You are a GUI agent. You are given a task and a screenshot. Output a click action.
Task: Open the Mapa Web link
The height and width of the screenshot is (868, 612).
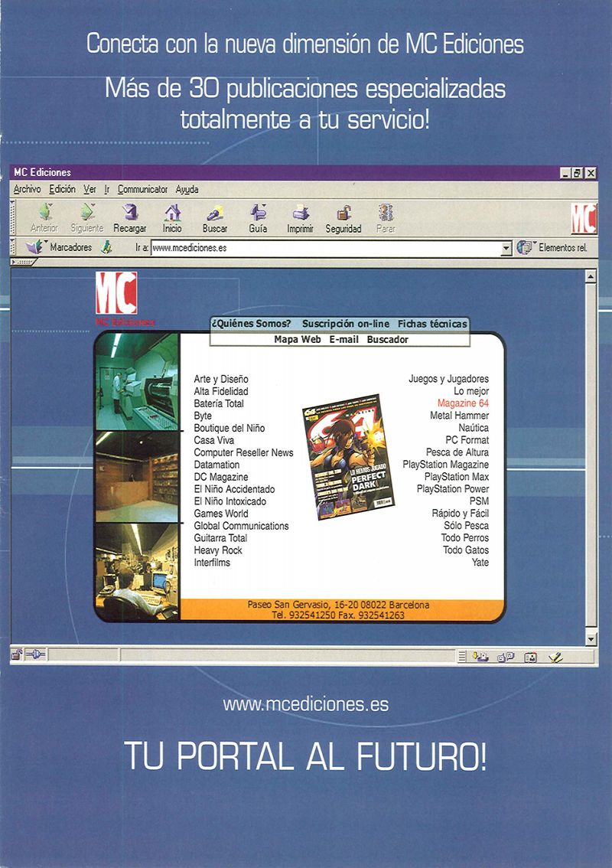pos(297,339)
